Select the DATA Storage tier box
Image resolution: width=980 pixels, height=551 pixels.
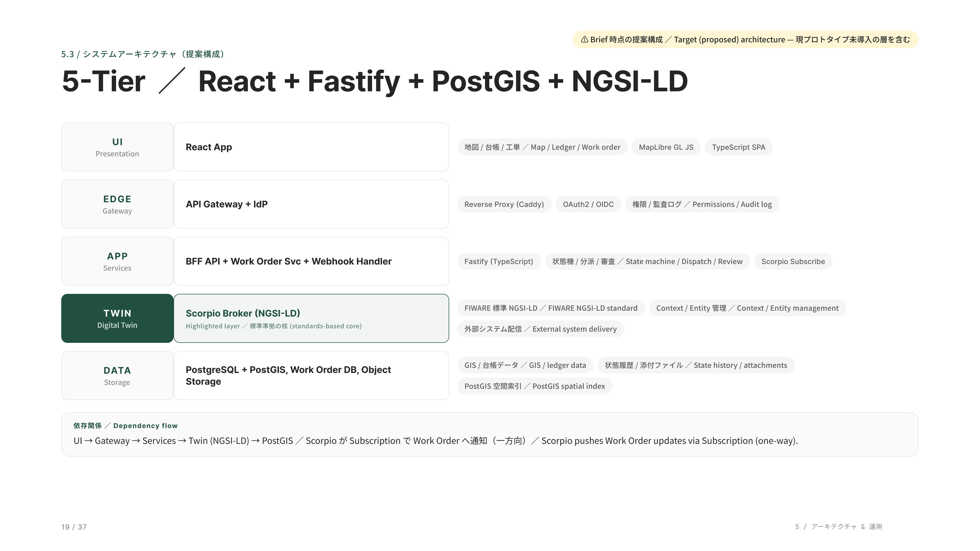(x=117, y=375)
